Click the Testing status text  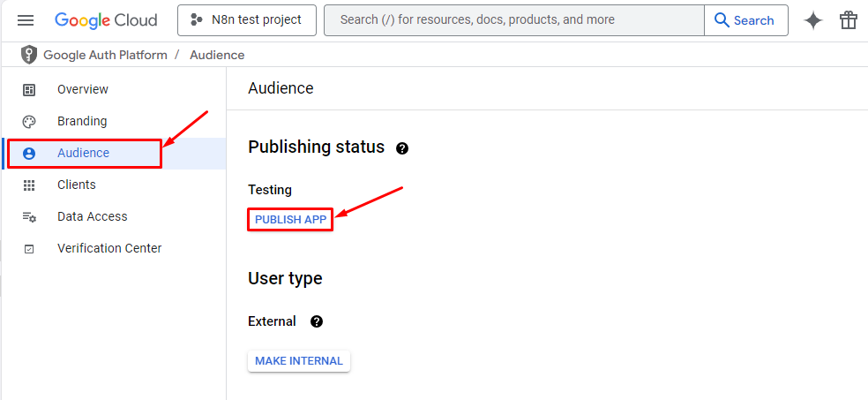click(x=270, y=190)
